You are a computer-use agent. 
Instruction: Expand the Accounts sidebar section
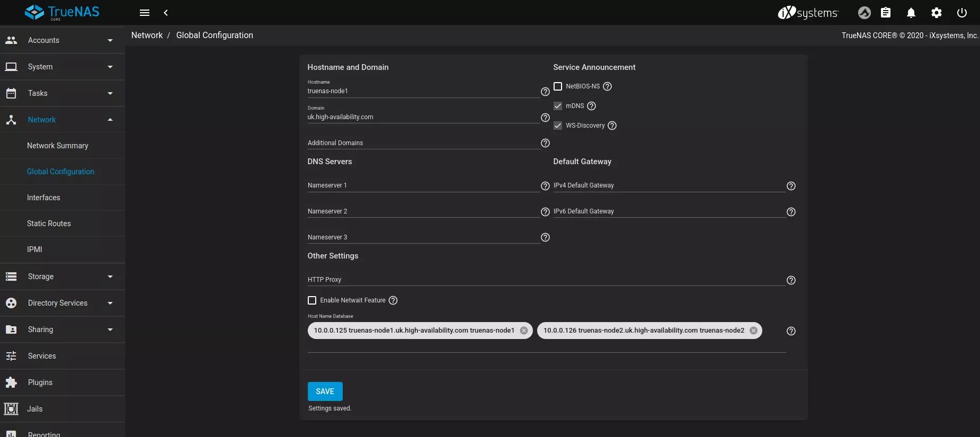coord(63,40)
